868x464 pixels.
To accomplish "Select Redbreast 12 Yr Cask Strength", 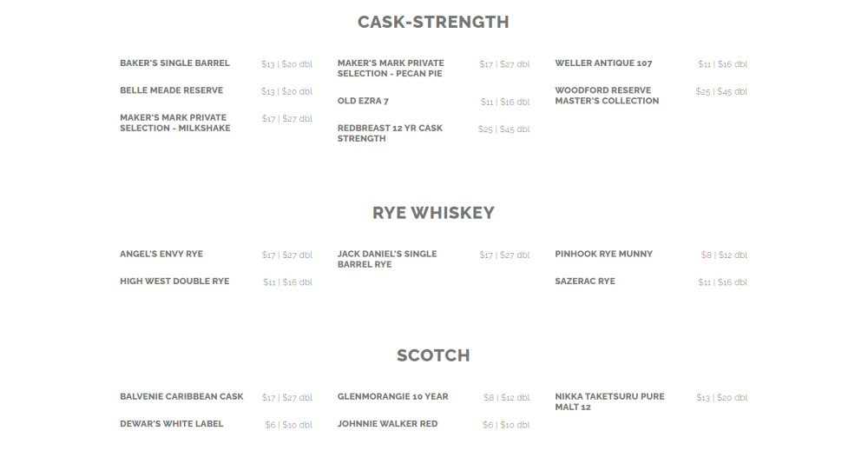I will [x=390, y=134].
